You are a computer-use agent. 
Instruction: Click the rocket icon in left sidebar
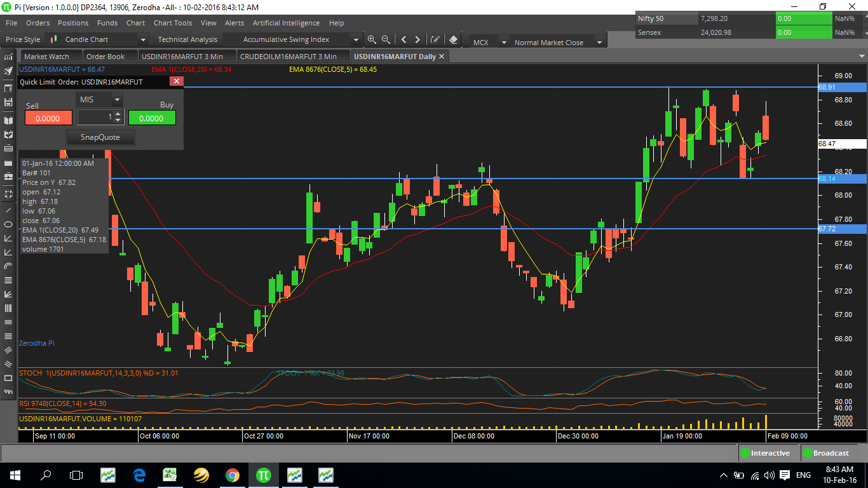click(8, 71)
